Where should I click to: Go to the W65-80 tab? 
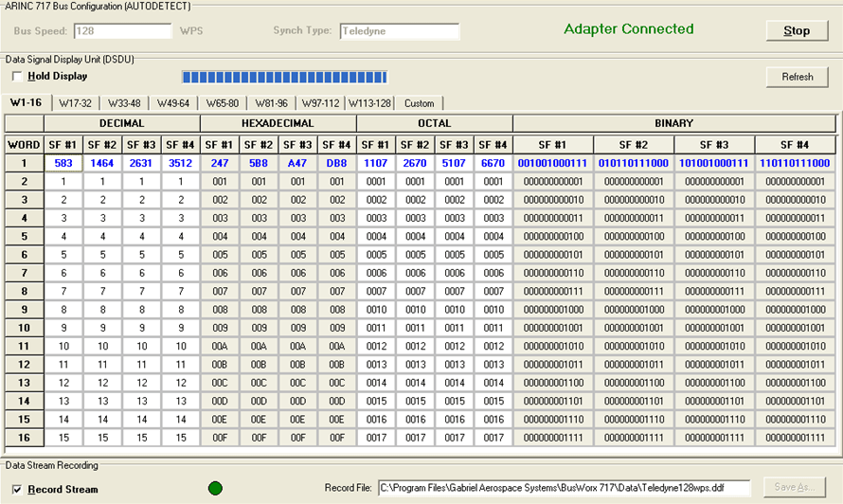[x=223, y=103]
